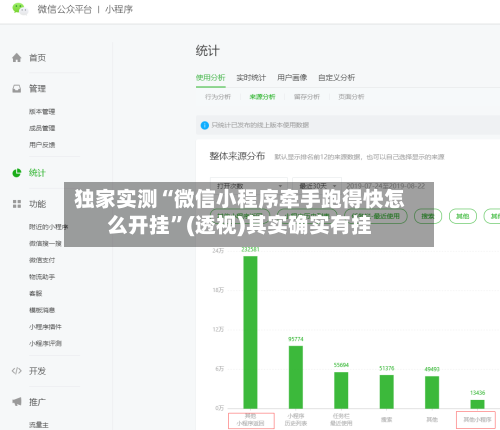Open 首页 in the sidebar
Screen dimensions: 500x430
tap(37, 58)
